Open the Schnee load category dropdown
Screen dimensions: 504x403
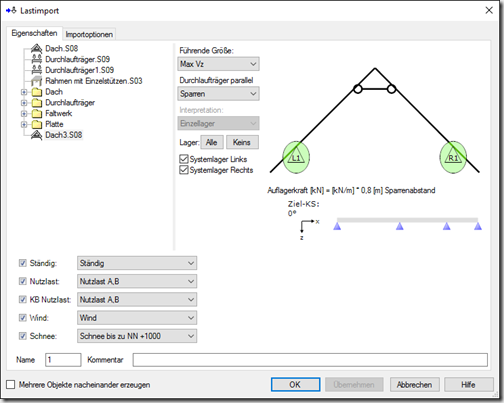point(137,336)
